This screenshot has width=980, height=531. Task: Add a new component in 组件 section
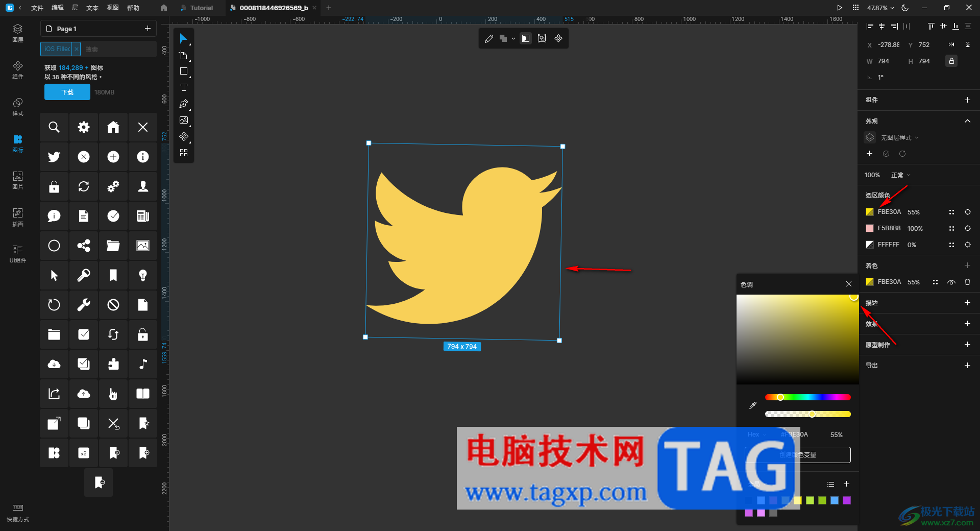click(x=967, y=100)
